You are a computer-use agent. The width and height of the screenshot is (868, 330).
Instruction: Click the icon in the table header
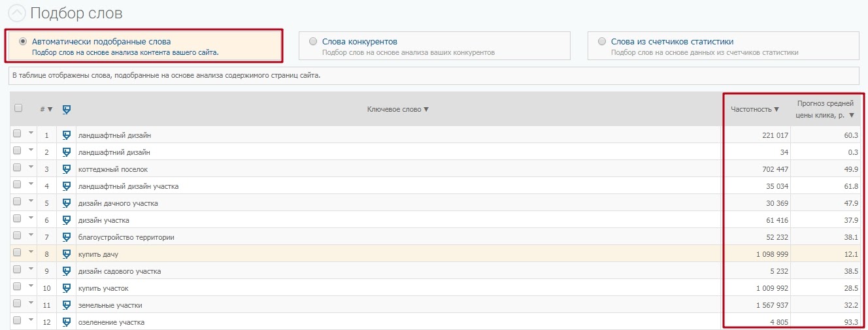[66, 109]
